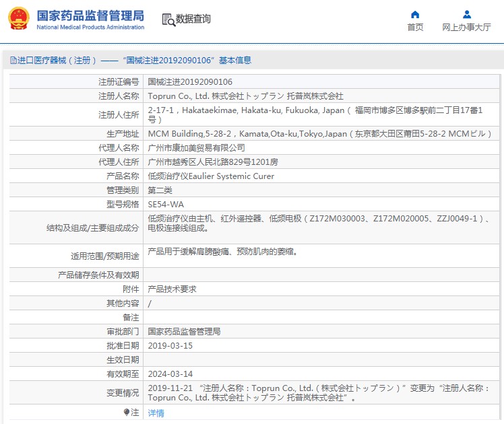The width and height of the screenshot is (504, 424).
Task: Click 国家药品监督管理局 site title
Action: click(90, 15)
